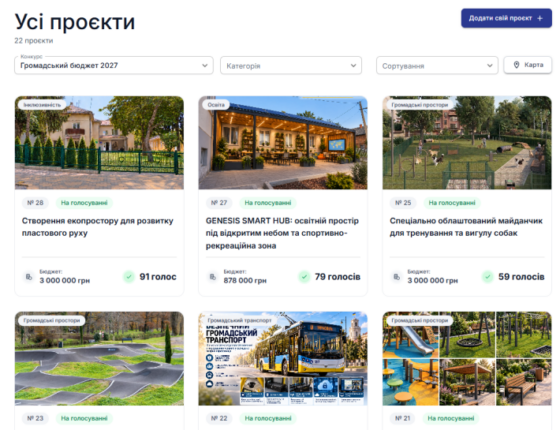Click На голосуванні status on project № 23
The height and width of the screenshot is (430, 560).
click(x=84, y=418)
